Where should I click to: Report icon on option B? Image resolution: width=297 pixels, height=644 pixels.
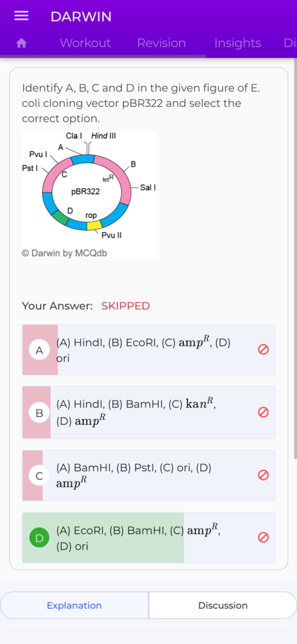pyautogui.click(x=263, y=412)
